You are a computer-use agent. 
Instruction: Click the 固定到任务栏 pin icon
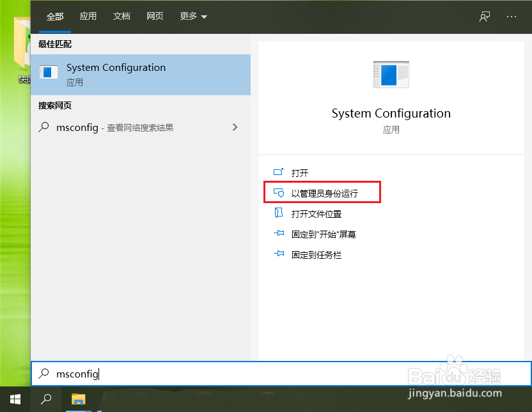(279, 254)
